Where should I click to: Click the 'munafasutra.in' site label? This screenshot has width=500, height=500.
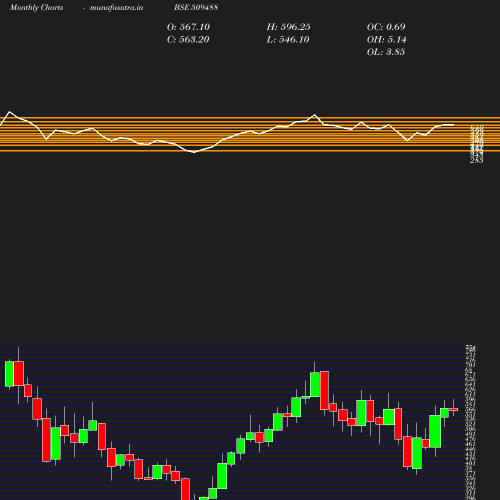pos(116,8)
